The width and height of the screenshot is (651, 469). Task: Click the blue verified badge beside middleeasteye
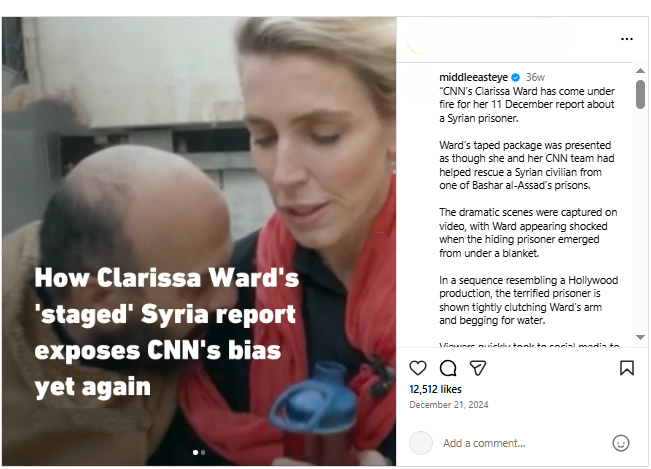pyautogui.click(x=516, y=77)
